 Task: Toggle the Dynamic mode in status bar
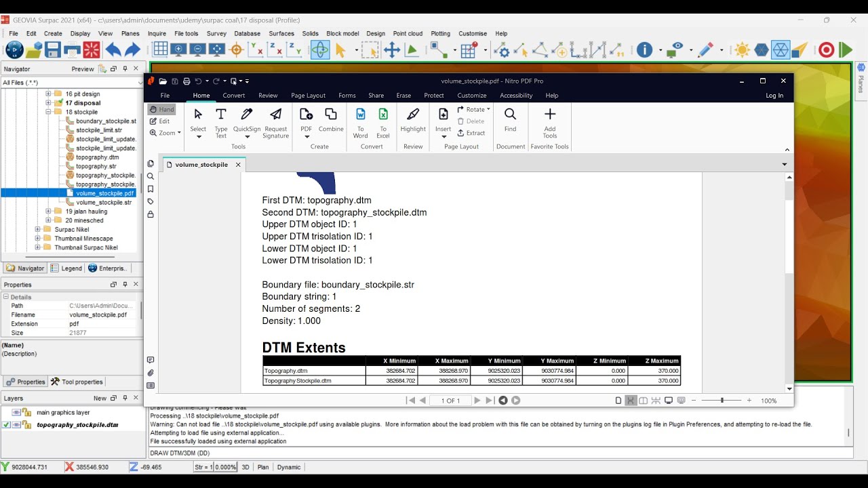click(289, 467)
